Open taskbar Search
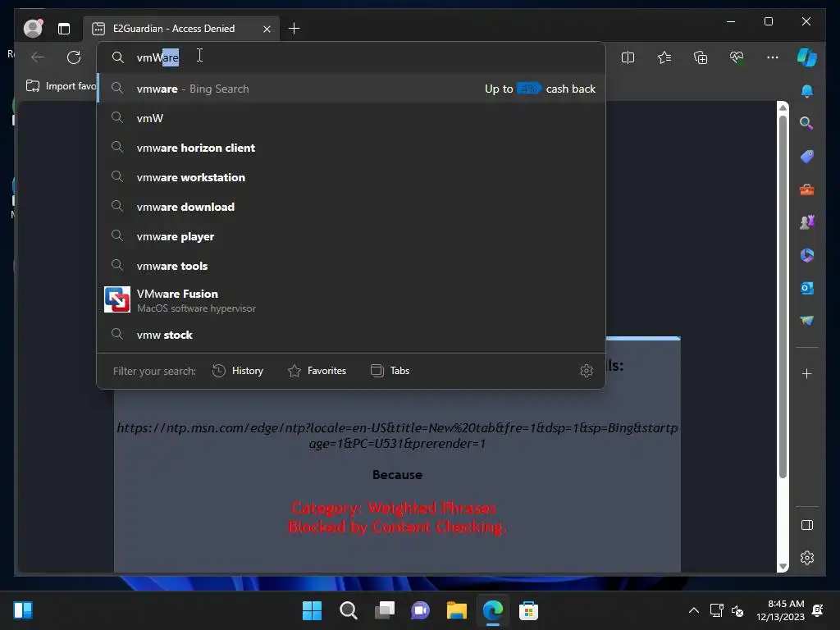840x630 pixels. pyautogui.click(x=348, y=610)
